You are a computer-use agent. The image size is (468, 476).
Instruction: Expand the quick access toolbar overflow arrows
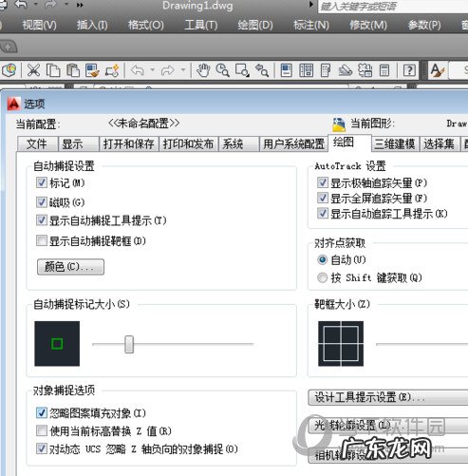pyautogui.click(x=80, y=5)
